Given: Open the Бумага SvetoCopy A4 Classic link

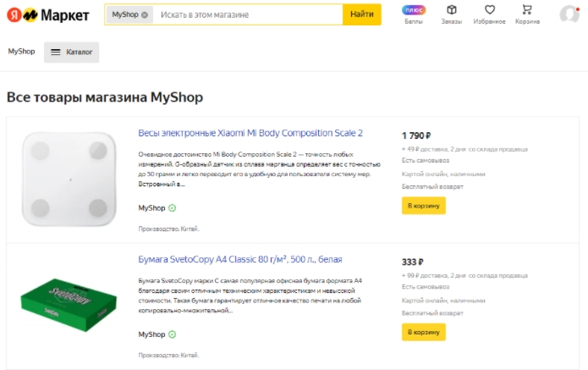Looking at the screenshot, I should 240,259.
